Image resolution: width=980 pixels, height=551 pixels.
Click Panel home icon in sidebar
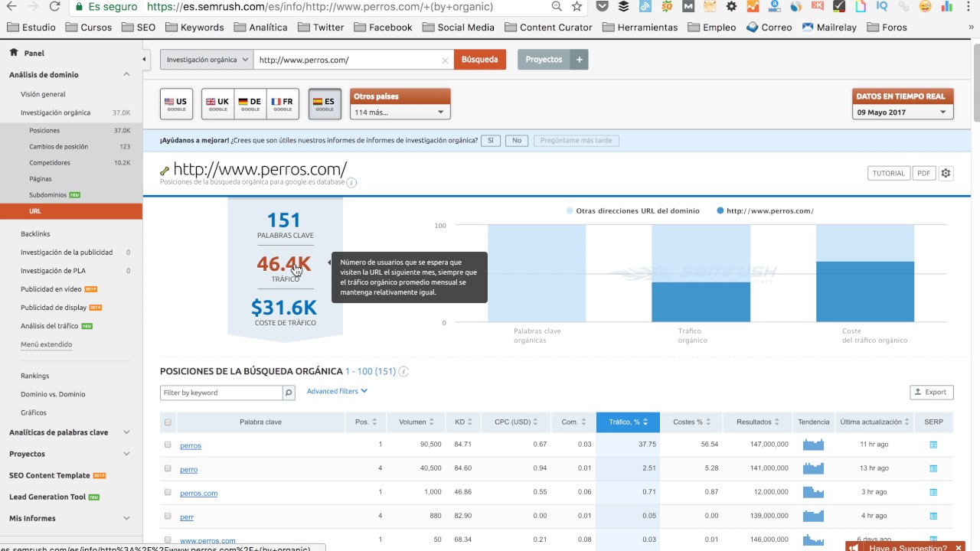coord(14,53)
